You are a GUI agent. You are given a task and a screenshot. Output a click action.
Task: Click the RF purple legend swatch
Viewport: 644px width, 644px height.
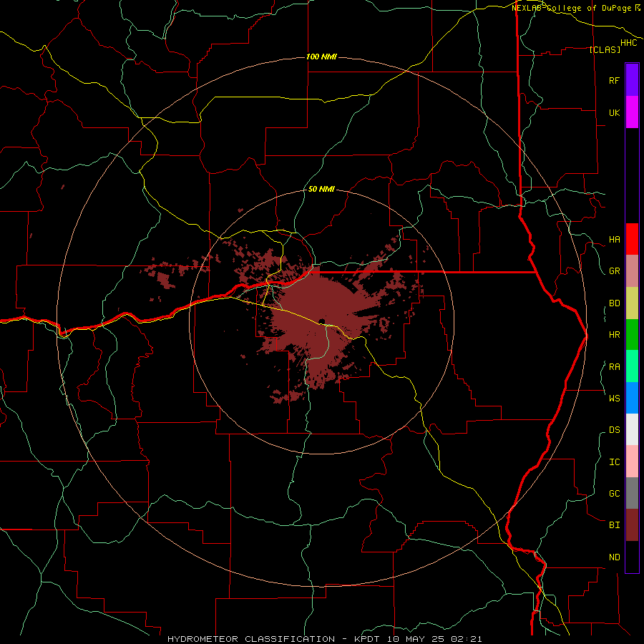pyautogui.click(x=632, y=80)
